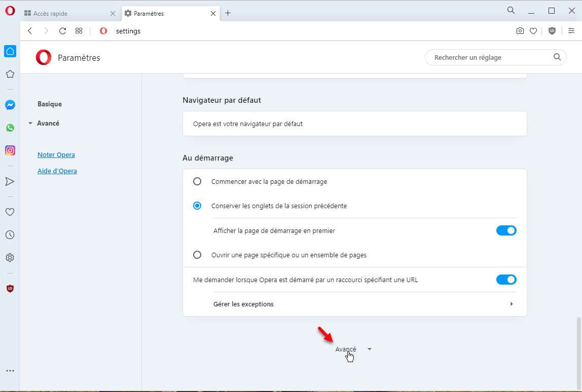Open 'Gérer les exceptions' submenu

click(x=354, y=304)
